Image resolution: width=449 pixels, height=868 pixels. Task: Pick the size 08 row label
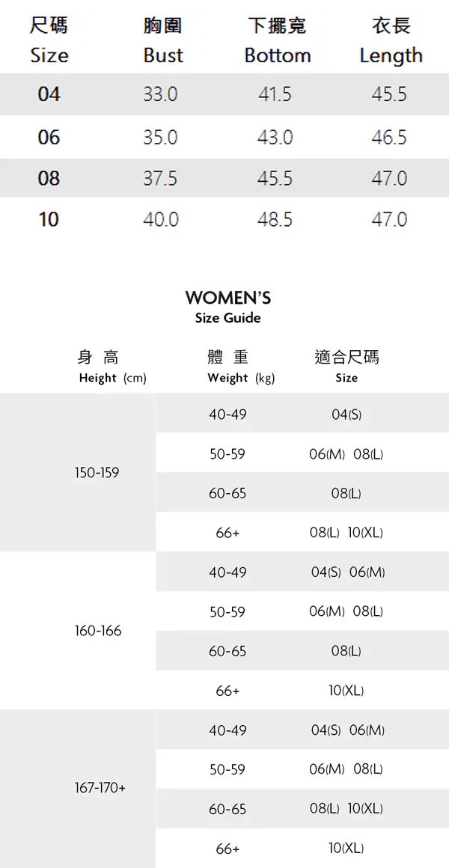(49, 179)
